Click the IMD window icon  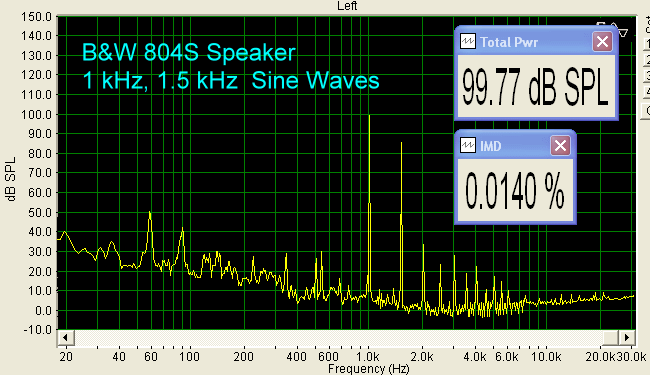tap(468, 145)
